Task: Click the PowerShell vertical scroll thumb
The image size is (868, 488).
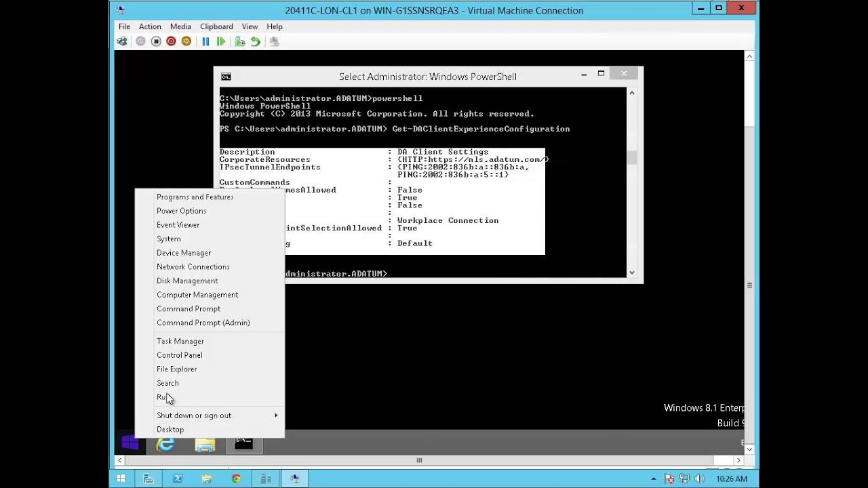Action: point(632,157)
